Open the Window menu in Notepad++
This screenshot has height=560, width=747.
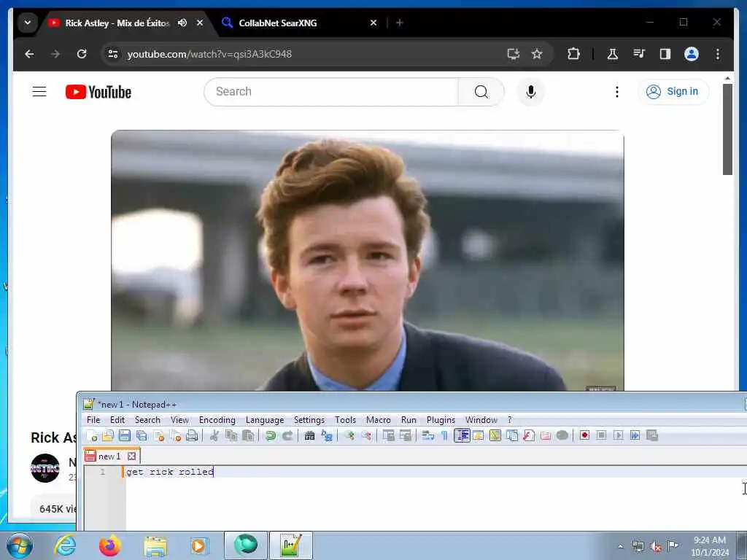(x=481, y=420)
